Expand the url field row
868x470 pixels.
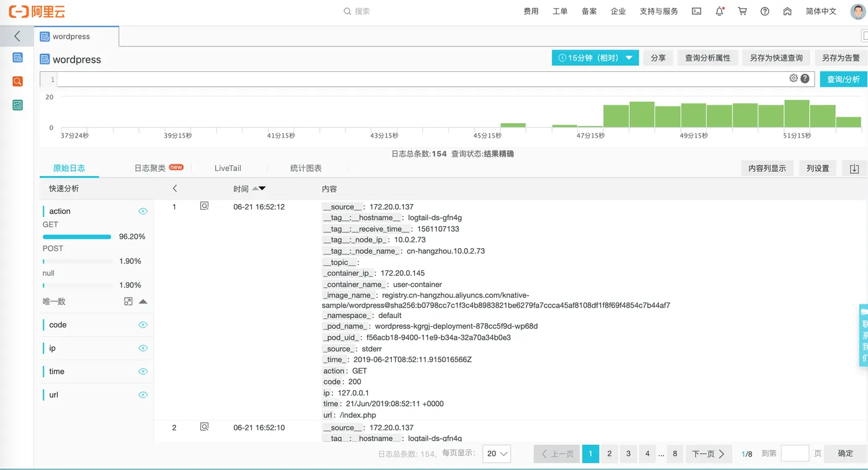[x=96, y=395]
